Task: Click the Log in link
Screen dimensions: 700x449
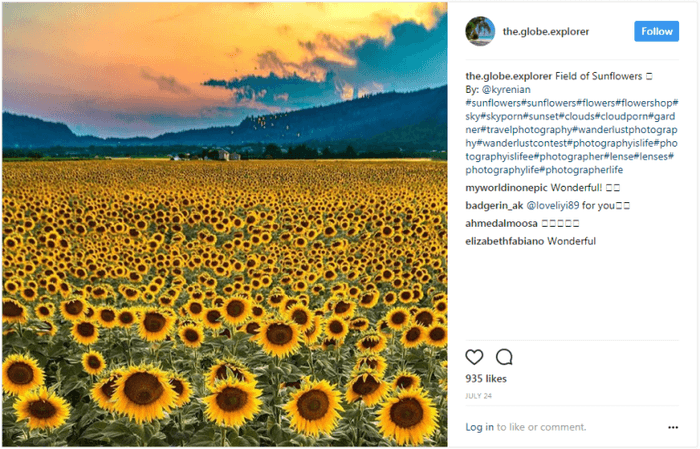Action: [479, 427]
